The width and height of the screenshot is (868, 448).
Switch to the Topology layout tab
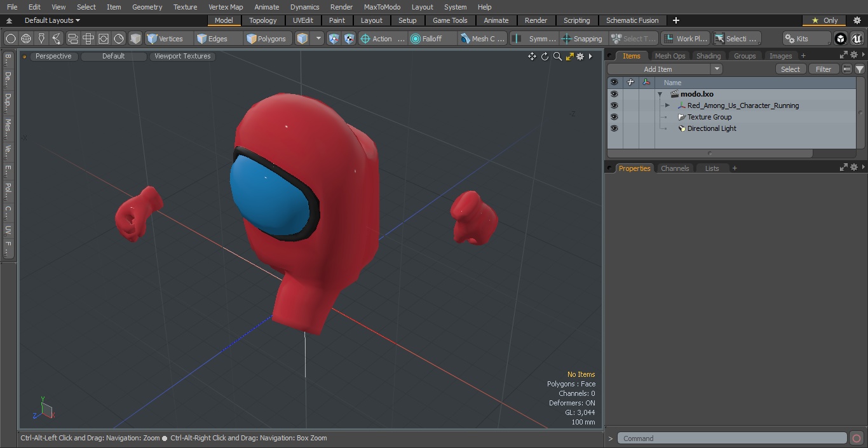[x=263, y=20]
